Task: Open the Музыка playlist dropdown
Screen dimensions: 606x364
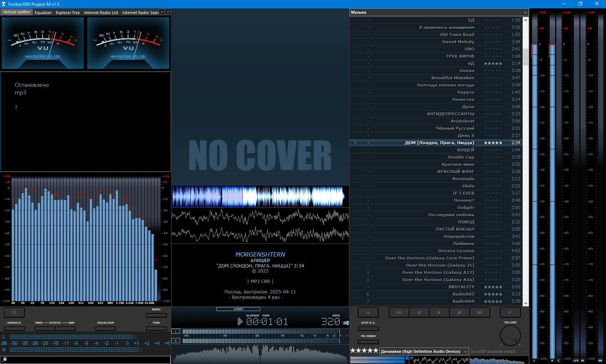Action: tap(439, 12)
